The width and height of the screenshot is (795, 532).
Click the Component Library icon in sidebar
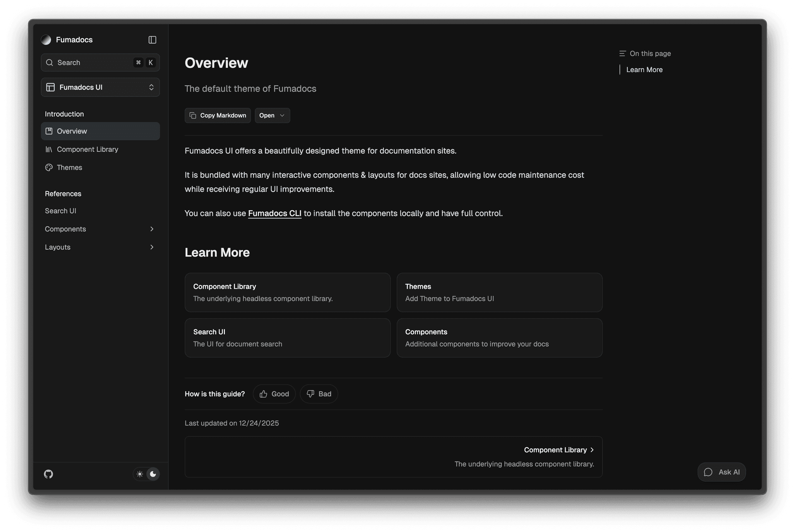[x=49, y=149]
